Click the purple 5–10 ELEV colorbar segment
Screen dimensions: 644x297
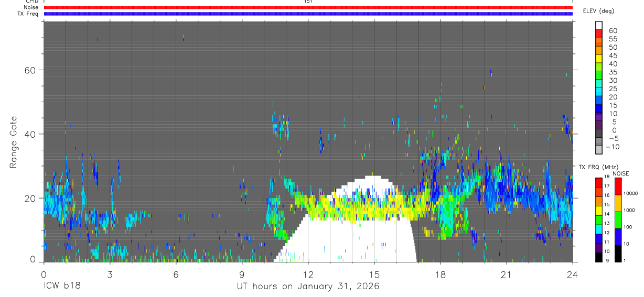click(x=599, y=118)
